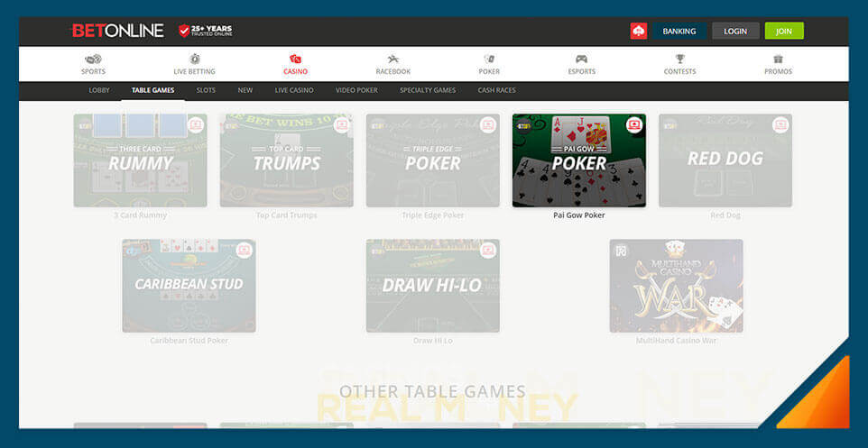
Task: Click the 'Top Card Trumps' caption link
Action: click(286, 215)
